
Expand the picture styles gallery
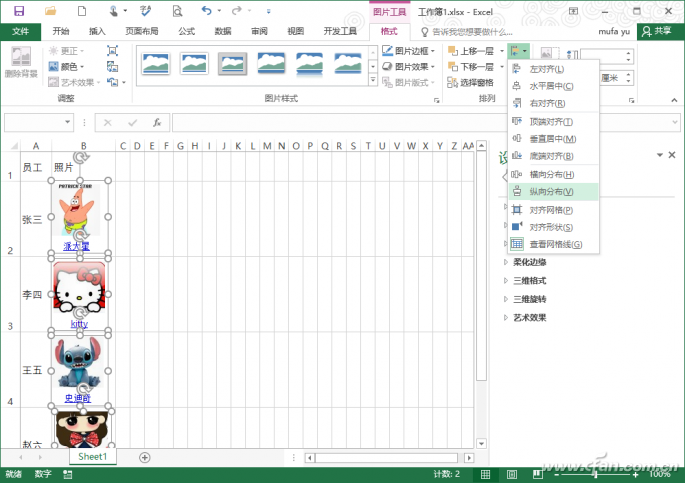(x=373, y=80)
